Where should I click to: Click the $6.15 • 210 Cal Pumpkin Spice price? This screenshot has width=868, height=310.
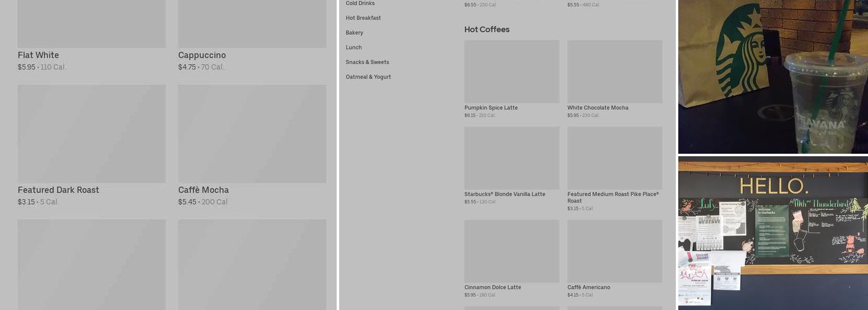[x=480, y=115]
